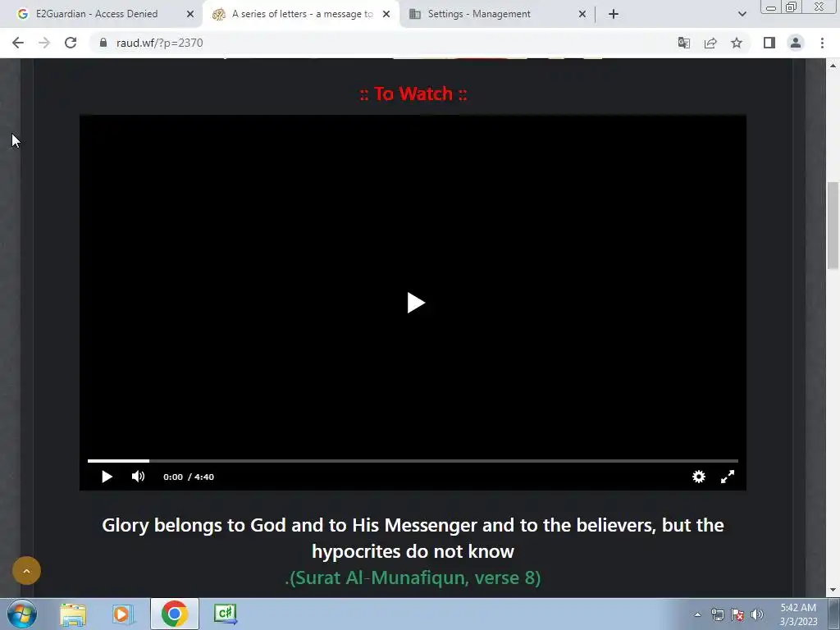840x630 pixels.
Task: Open the taskbar clock and date
Action: (x=798, y=614)
